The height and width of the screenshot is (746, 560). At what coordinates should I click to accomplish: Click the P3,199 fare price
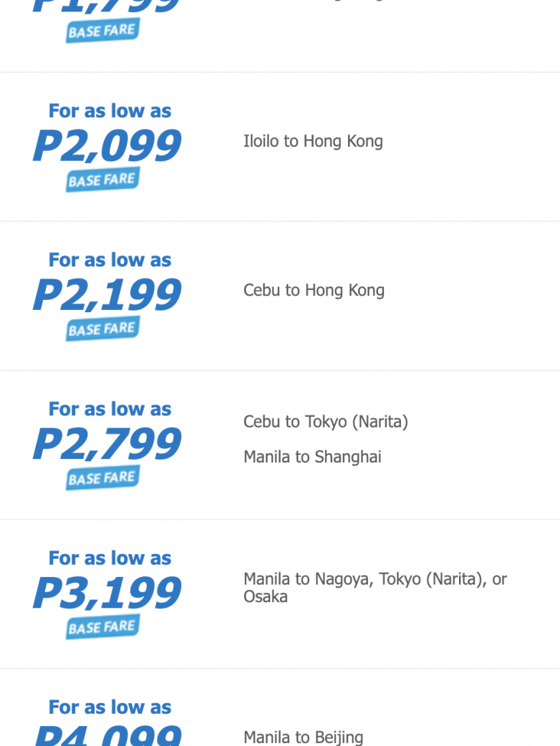[107, 593]
